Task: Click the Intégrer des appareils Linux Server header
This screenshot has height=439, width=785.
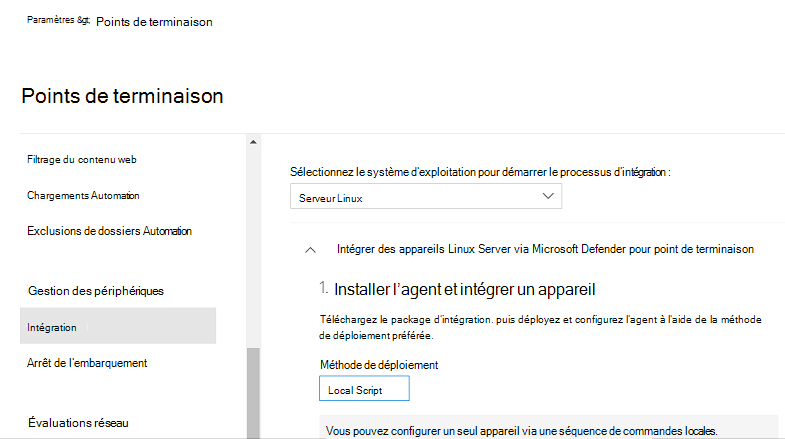Action: (x=545, y=249)
